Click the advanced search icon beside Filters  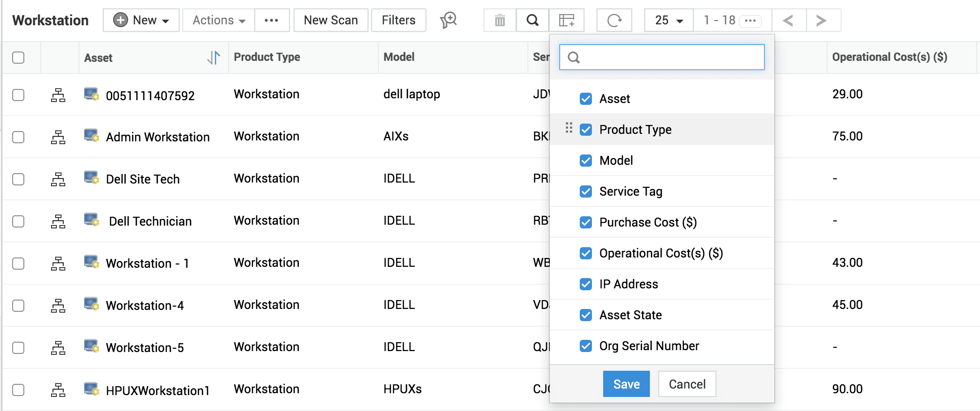[x=448, y=20]
